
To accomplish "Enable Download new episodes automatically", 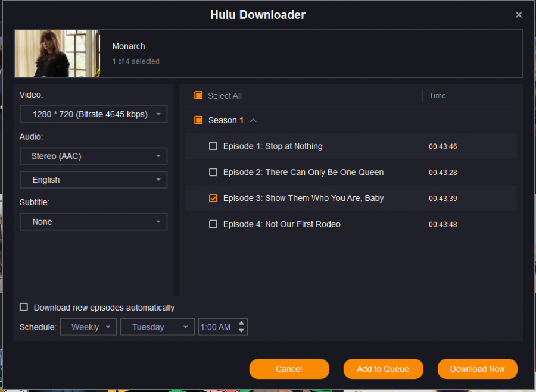I will (x=24, y=307).
